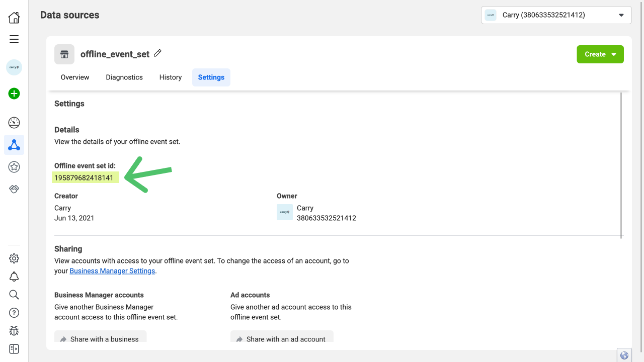Open the dashboard gauge icon

(x=14, y=122)
